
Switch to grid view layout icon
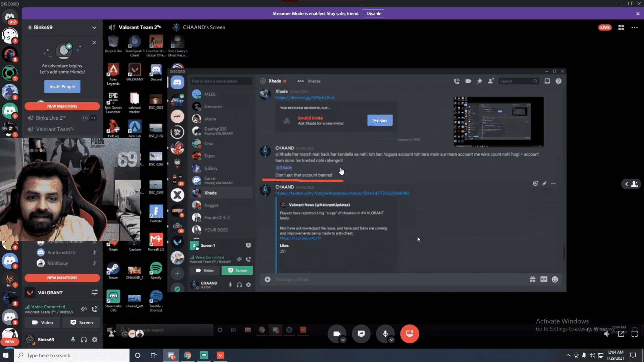pos(621,27)
